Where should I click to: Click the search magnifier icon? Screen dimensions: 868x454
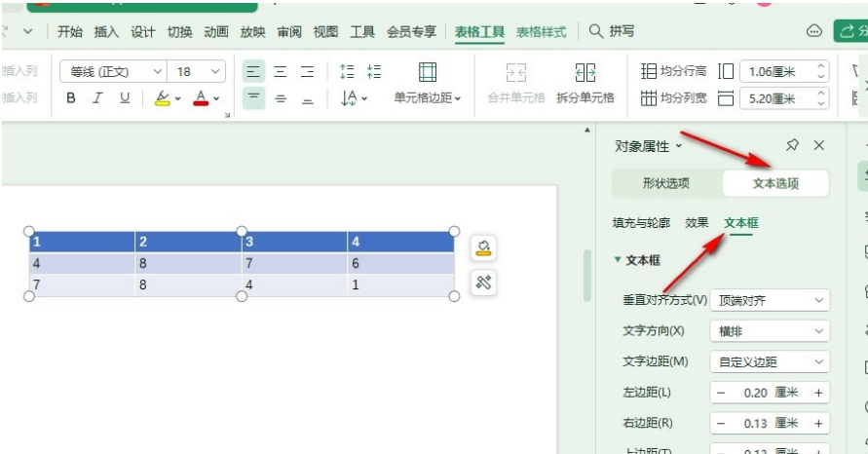pyautogui.click(x=596, y=32)
